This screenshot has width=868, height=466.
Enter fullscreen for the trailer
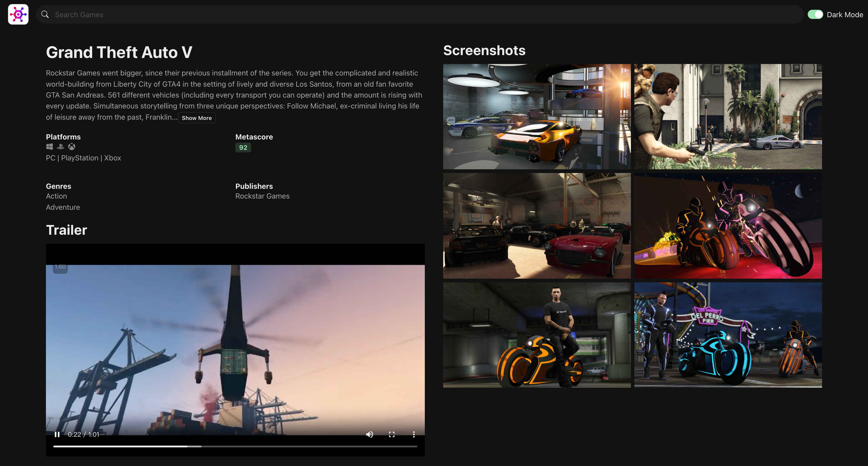(x=392, y=434)
